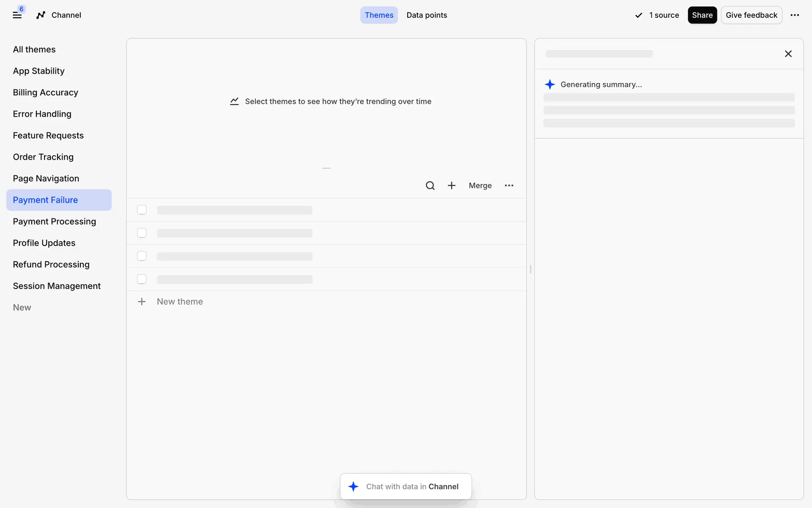Viewport: 812px width, 508px height.
Task: Open the top-right ellipsis menu
Action: tap(795, 15)
